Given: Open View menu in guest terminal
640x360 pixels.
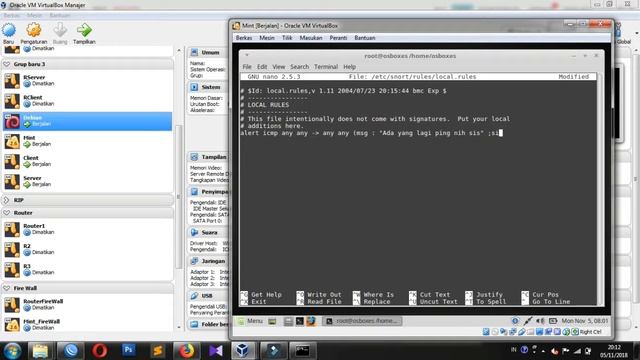Looking at the screenshot, I should point(279,67).
